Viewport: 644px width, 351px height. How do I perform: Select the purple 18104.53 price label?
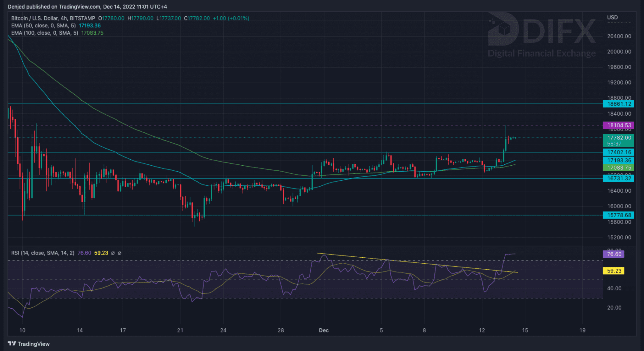(619, 125)
